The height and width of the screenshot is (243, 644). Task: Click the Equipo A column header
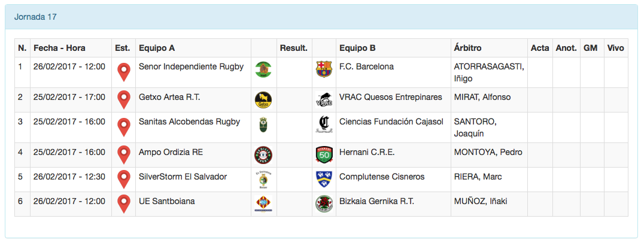coord(157,48)
